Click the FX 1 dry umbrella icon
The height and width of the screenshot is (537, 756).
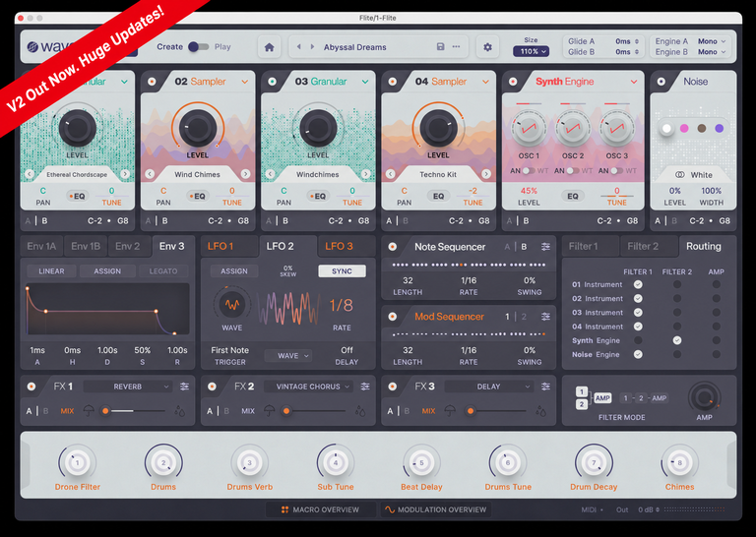coord(89,411)
